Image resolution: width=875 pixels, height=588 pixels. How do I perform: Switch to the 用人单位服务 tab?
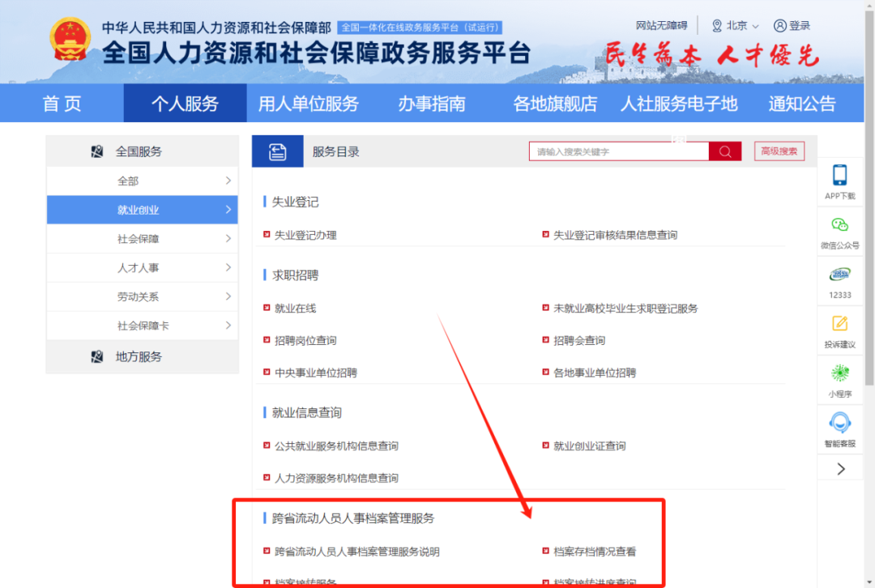pyautogui.click(x=309, y=103)
